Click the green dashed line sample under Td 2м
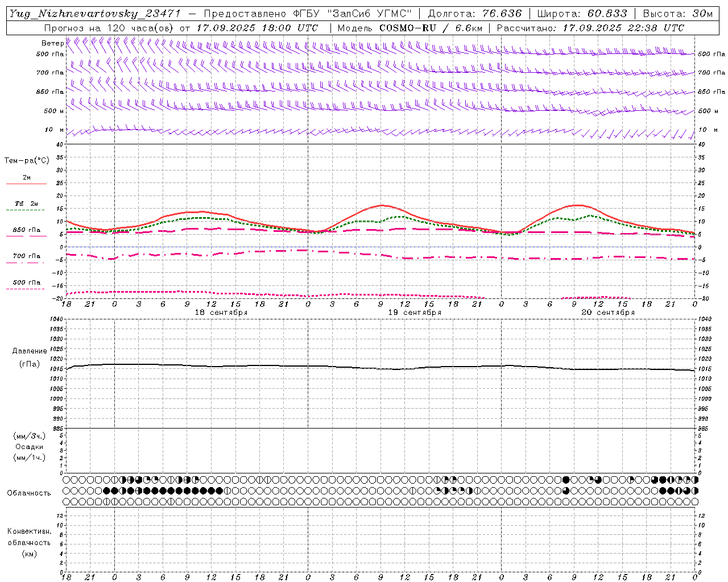The height and width of the screenshot is (582, 728). (x=26, y=210)
